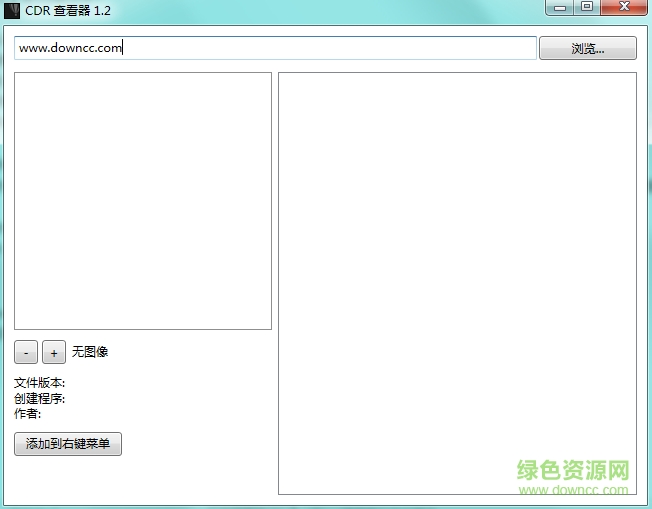Screen dimensions: 652x509
Task: Click 添加到右键菜单 button
Action: tap(68, 444)
